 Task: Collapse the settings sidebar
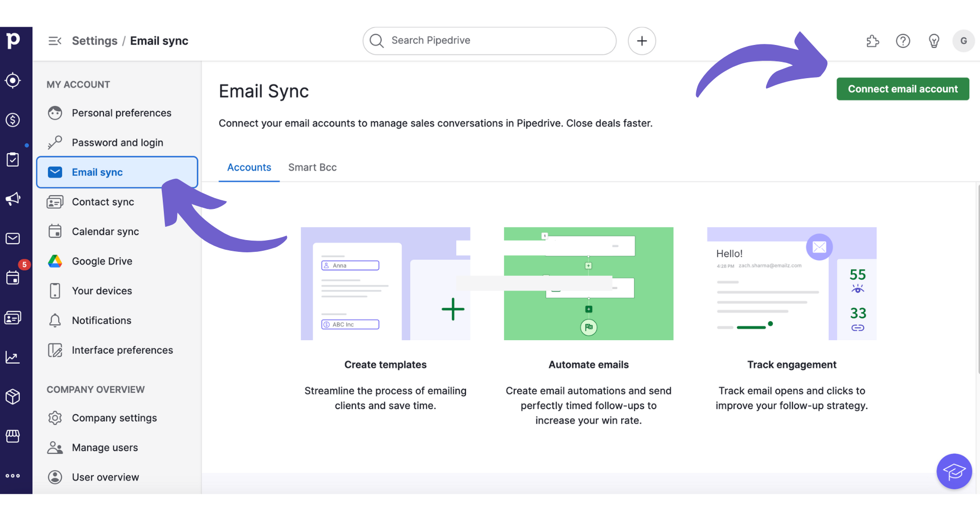(x=55, y=40)
